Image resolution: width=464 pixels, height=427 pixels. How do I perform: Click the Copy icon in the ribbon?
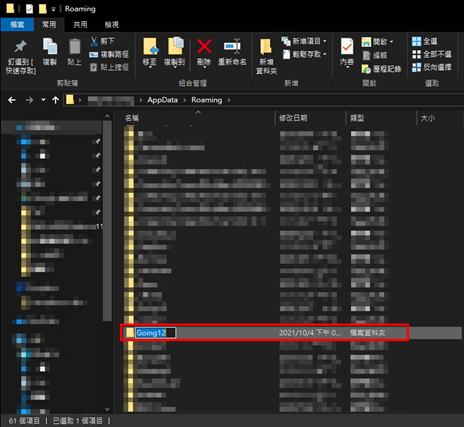point(50,46)
